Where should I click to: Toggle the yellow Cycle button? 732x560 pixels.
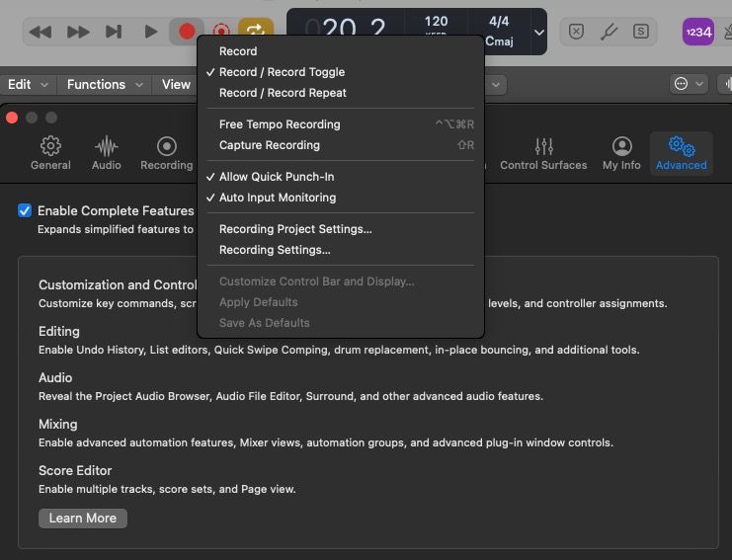255,32
